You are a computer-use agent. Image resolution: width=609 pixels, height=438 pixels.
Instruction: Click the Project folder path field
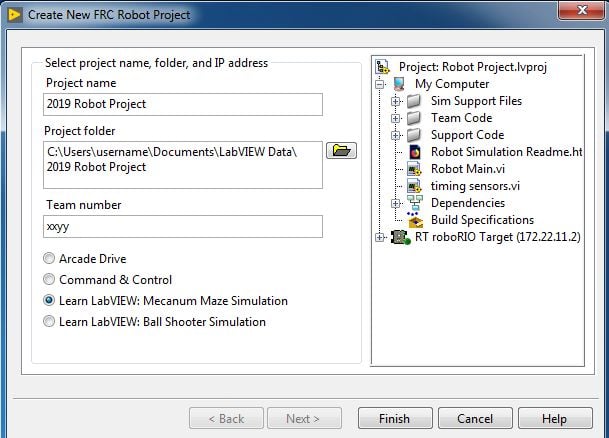pos(183,165)
